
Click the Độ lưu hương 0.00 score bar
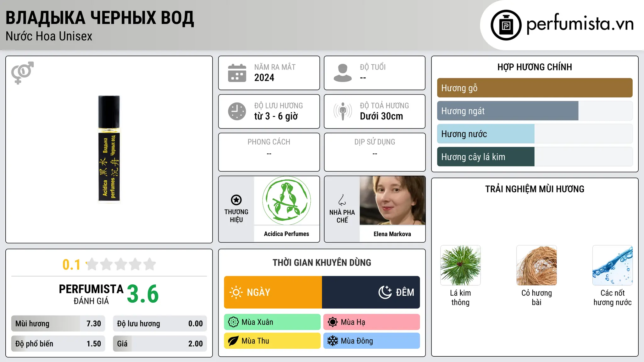click(x=160, y=324)
